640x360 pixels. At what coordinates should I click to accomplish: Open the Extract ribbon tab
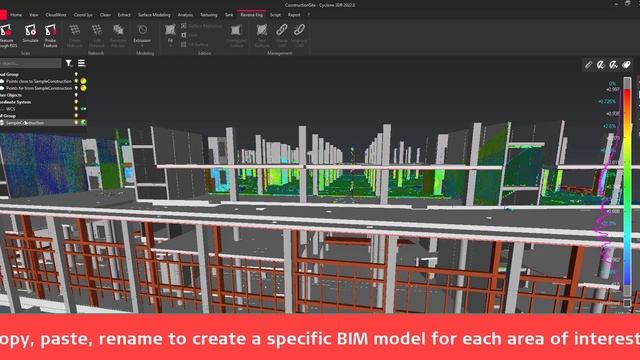(124, 15)
